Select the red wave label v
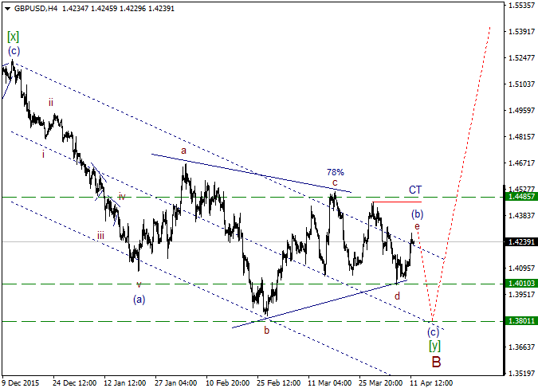Image resolution: width=538 pixels, height=392 pixels. click(139, 284)
